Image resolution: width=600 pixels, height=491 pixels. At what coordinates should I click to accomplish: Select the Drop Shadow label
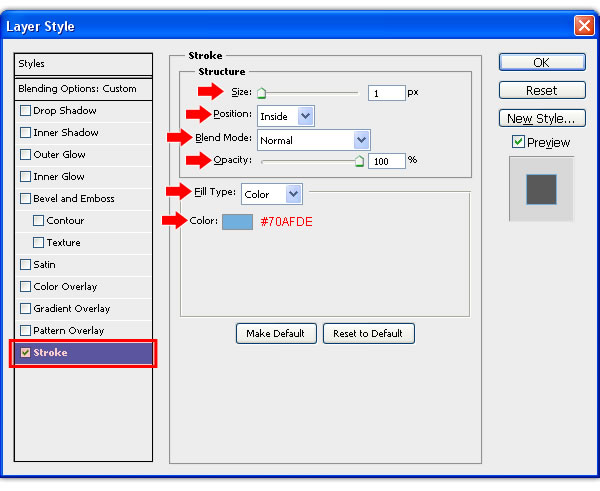[65, 111]
